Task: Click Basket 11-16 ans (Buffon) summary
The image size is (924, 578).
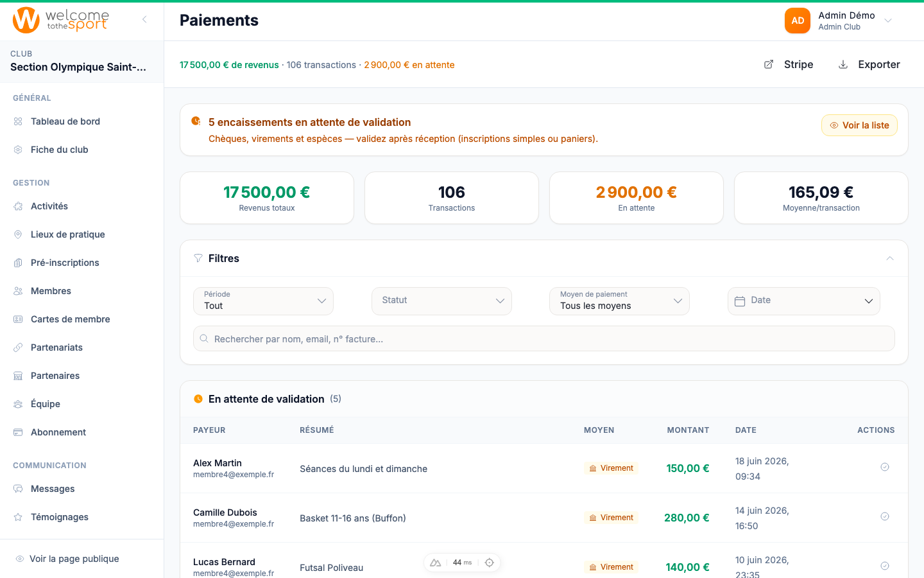Action: point(353,518)
